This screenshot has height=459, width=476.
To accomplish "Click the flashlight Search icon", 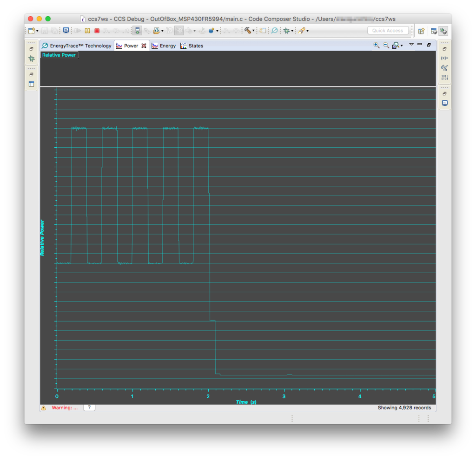I will (x=301, y=31).
